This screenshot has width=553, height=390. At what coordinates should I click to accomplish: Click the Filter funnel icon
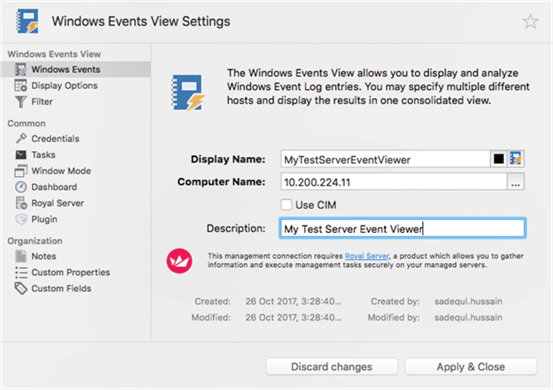tap(20, 102)
